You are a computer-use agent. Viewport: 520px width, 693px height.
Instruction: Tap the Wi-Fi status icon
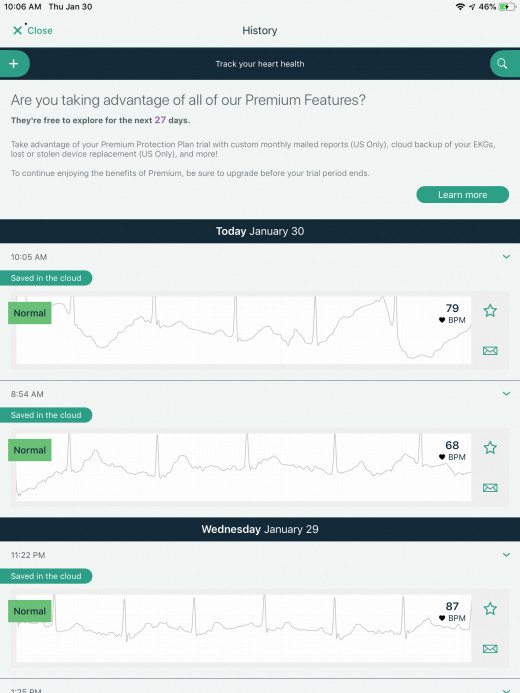tap(460, 7)
